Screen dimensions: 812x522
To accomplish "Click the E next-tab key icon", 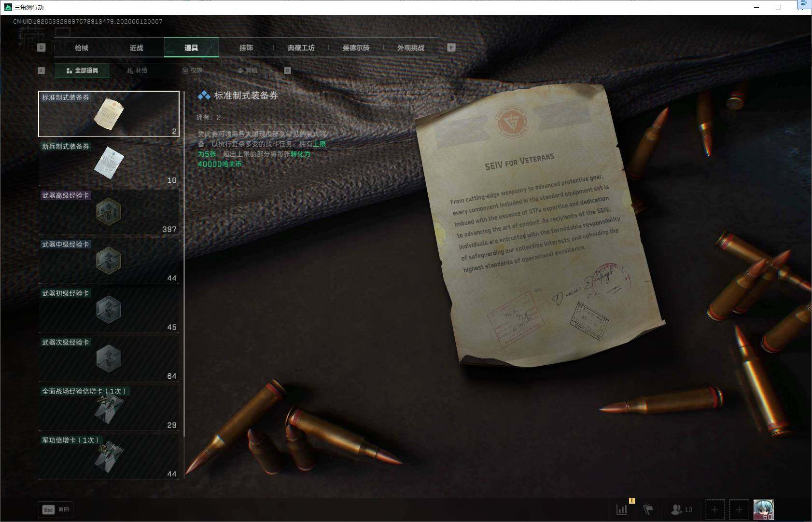I will (451, 48).
